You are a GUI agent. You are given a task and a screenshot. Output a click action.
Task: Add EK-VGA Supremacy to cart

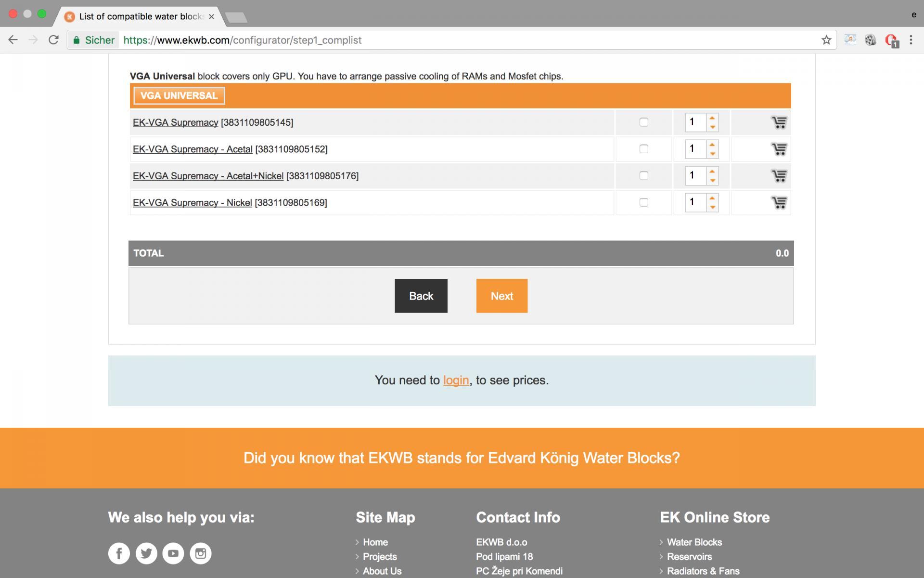[779, 122]
